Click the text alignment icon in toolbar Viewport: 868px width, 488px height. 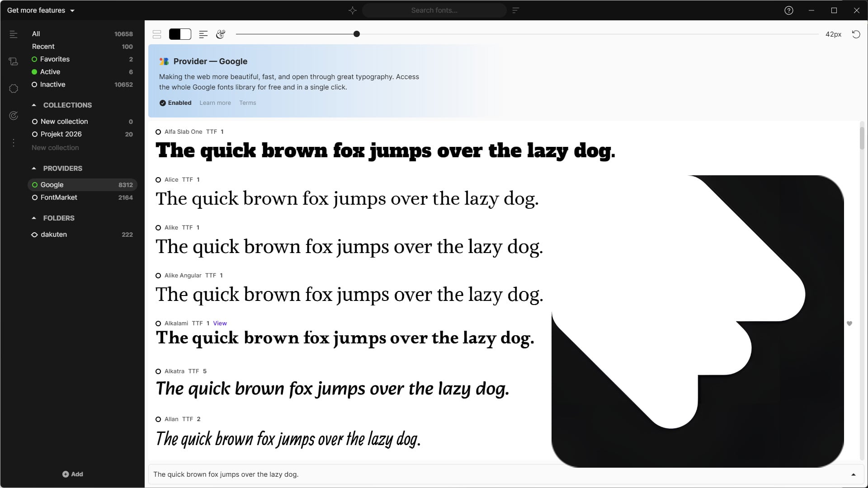pos(203,34)
